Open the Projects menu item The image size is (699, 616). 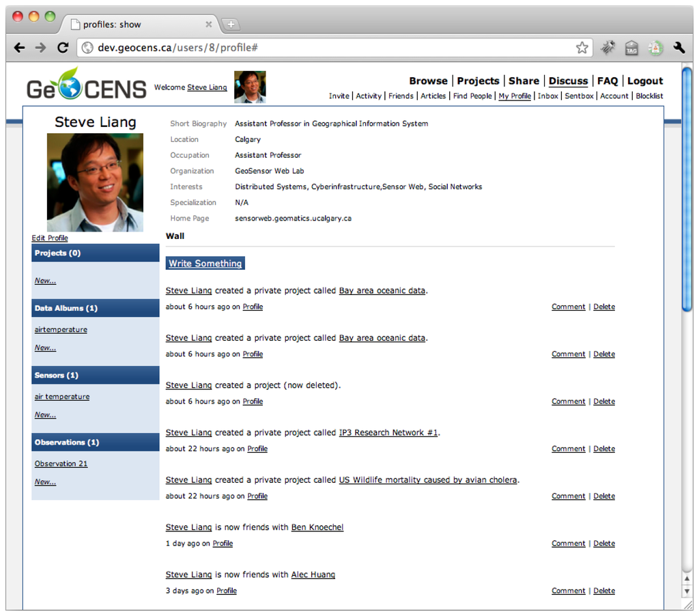[478, 81]
